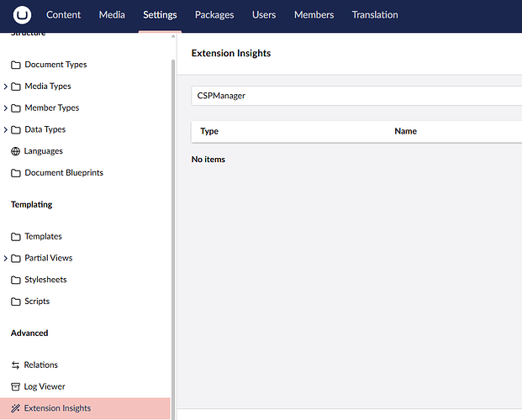Viewport: 522px width, 420px height.
Task: Click the Document Types folder icon
Action: 16,65
